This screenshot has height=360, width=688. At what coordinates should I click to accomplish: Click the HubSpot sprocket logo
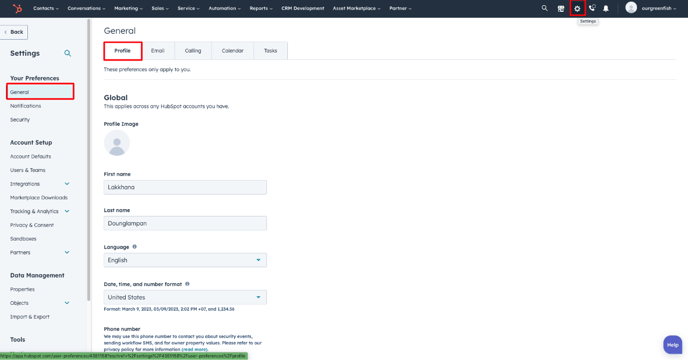click(17, 8)
